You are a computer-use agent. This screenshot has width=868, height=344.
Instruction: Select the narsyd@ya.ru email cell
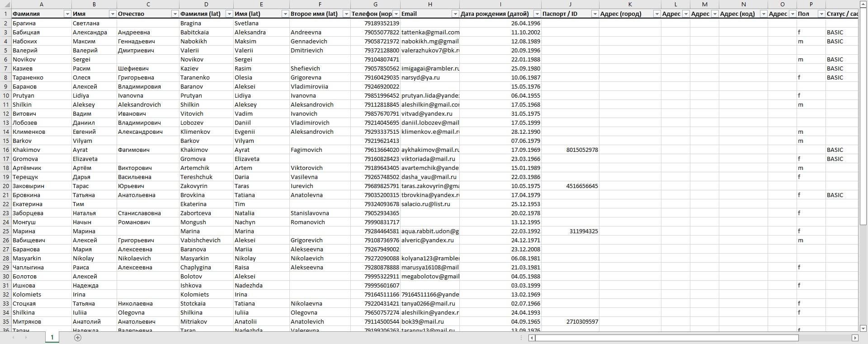point(430,77)
